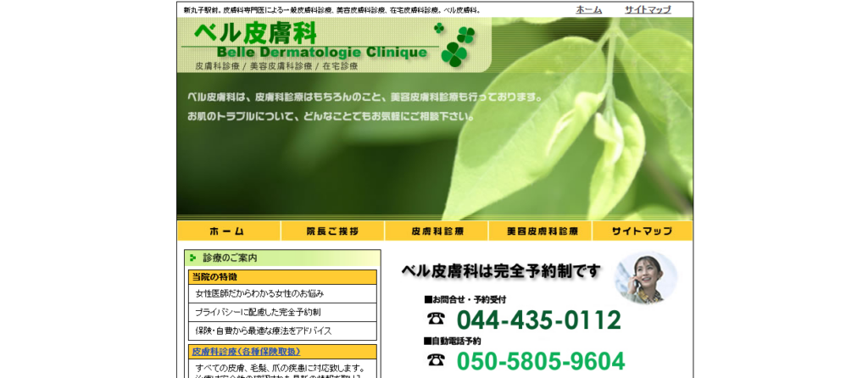This screenshot has width=868, height=378.
Task: Open the 院長ご挨拶 navigation tab
Action: (332, 231)
